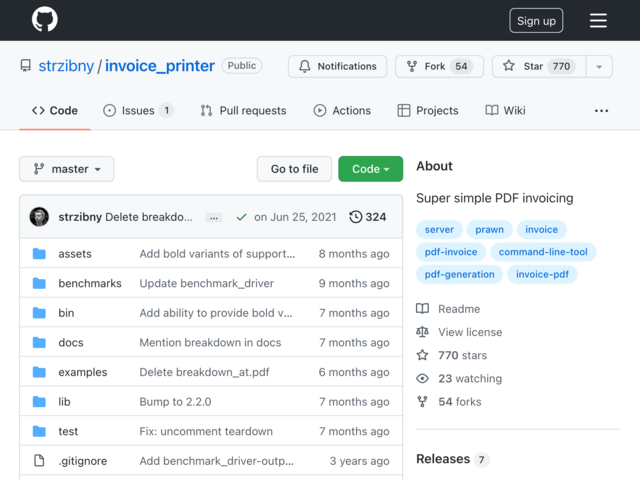Click the Readme book icon
640x480 pixels.
422,309
